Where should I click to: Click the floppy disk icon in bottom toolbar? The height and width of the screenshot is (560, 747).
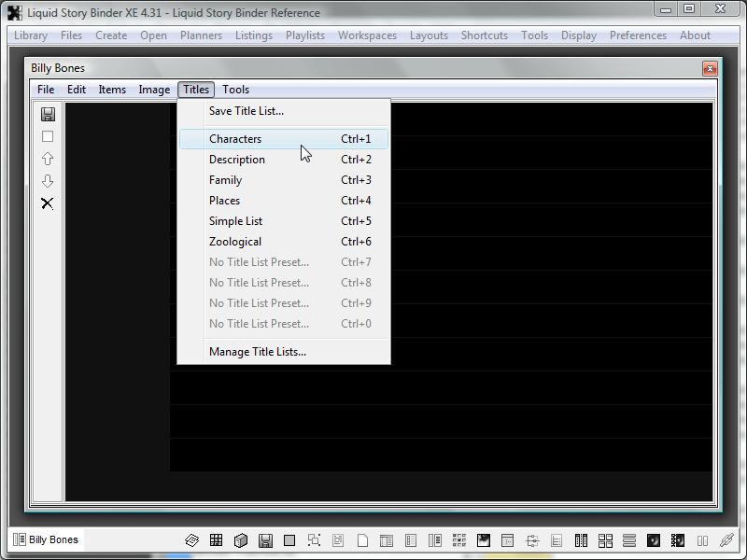(265, 540)
